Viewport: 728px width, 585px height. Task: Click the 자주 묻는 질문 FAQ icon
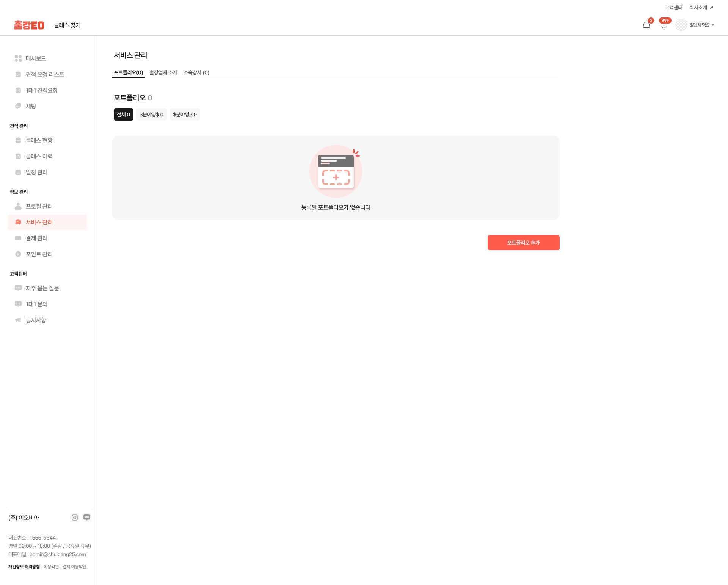pyautogui.click(x=18, y=288)
